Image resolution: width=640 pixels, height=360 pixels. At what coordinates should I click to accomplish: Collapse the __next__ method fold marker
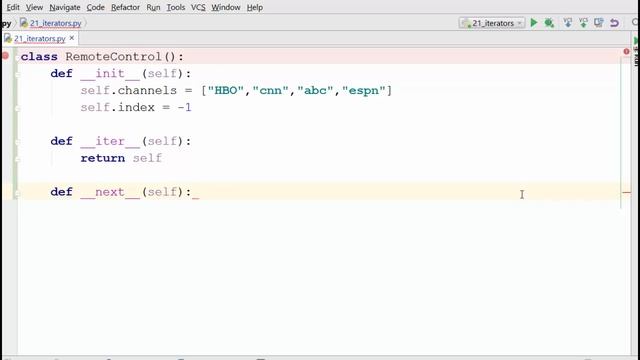tap(17, 192)
